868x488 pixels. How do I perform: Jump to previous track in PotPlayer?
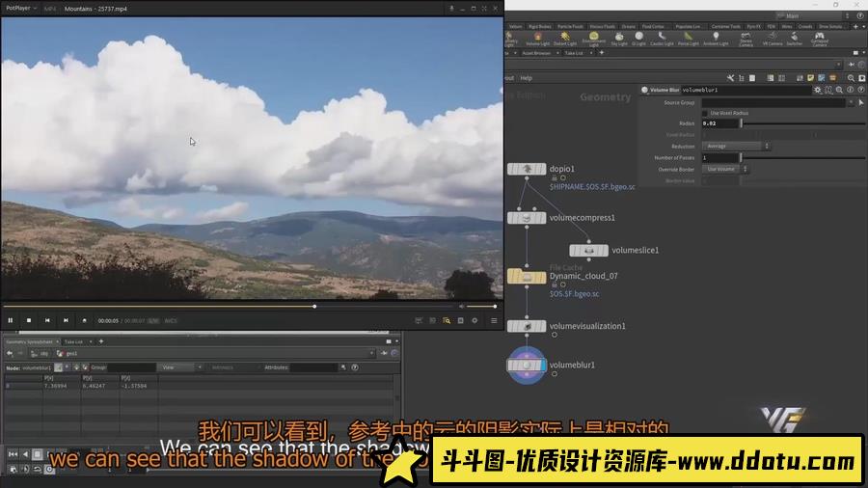[x=47, y=320]
